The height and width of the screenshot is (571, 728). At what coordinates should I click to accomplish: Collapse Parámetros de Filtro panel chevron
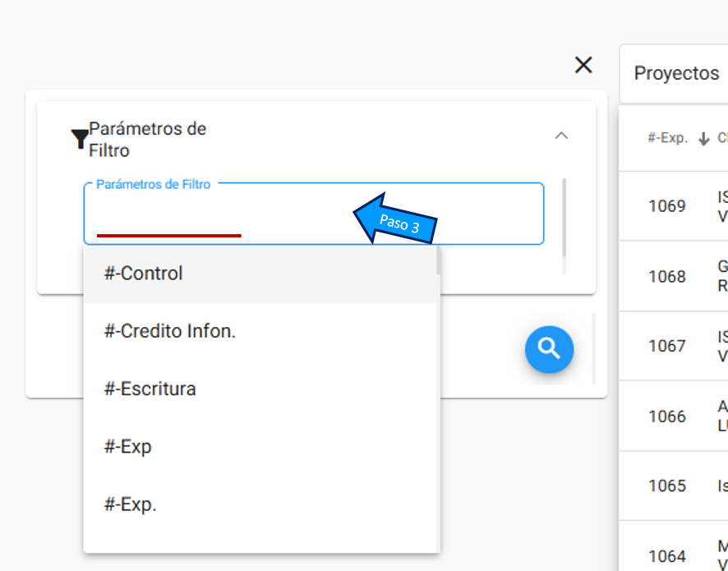561,136
